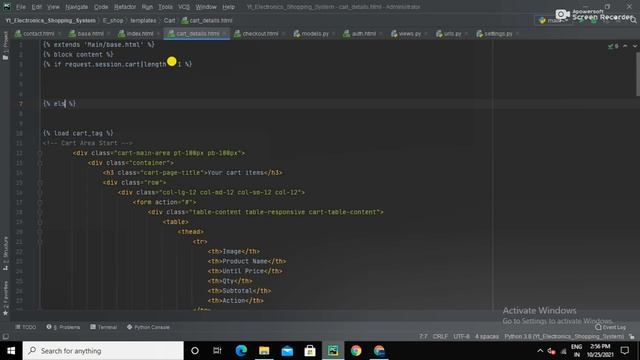640x360 pixels.
Task: Open the run configuration dropdown
Action: (552, 20)
